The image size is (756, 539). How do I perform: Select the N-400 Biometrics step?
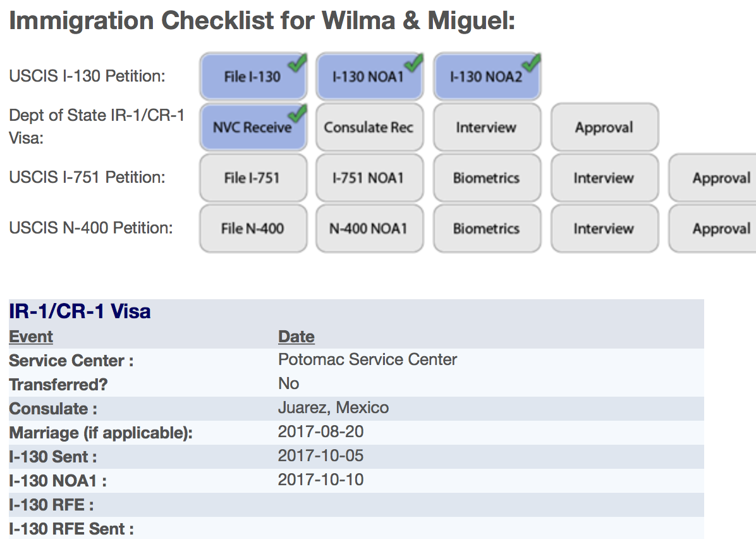click(x=487, y=228)
